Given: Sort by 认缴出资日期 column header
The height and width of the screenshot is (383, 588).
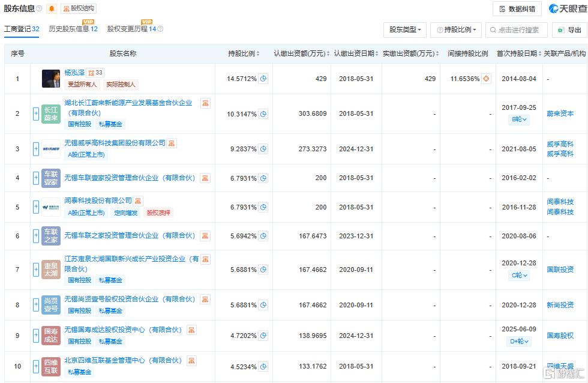Looking at the screenshot, I should click(356, 53).
